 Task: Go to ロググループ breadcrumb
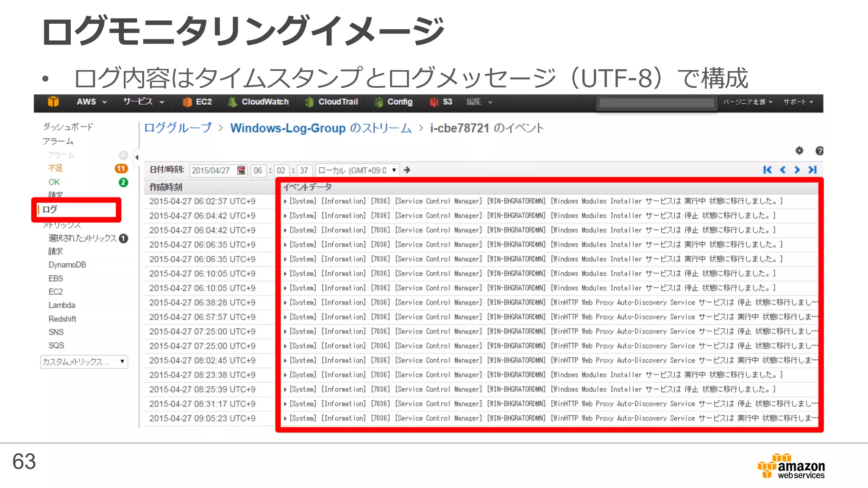pos(178,128)
